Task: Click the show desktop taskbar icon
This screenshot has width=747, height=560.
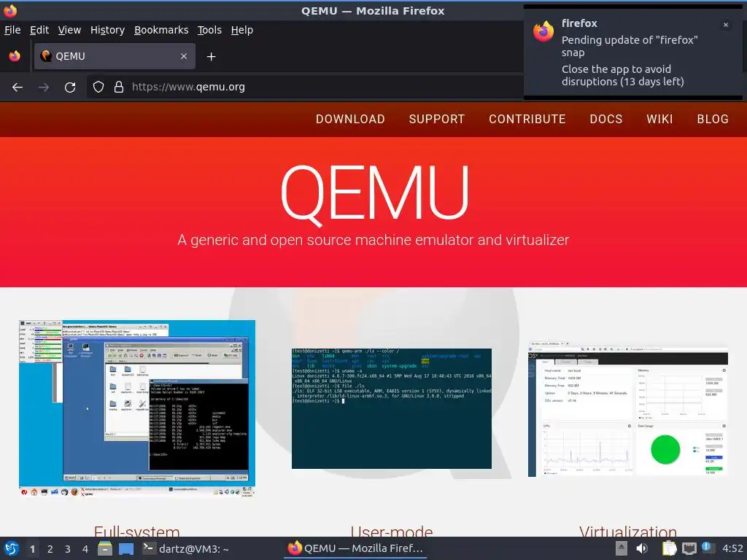Action: (126, 548)
